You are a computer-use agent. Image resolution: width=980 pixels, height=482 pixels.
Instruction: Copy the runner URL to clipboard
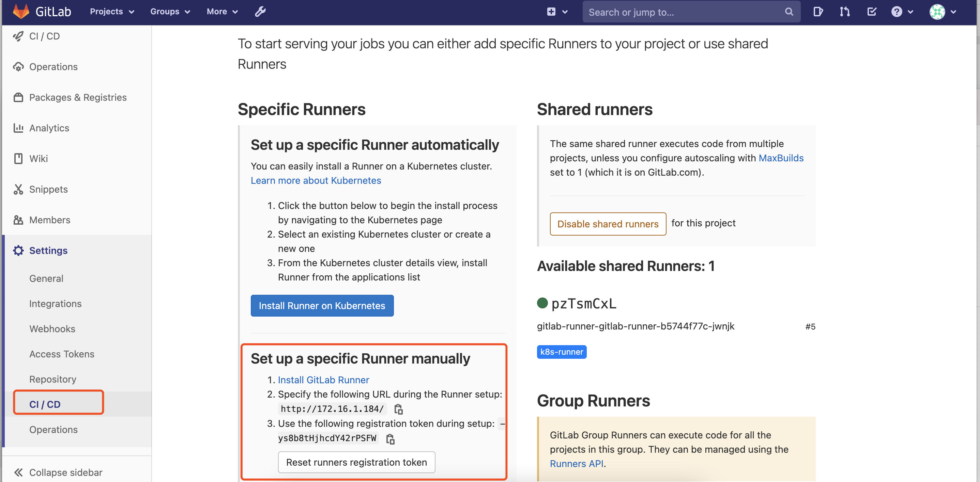[398, 409]
